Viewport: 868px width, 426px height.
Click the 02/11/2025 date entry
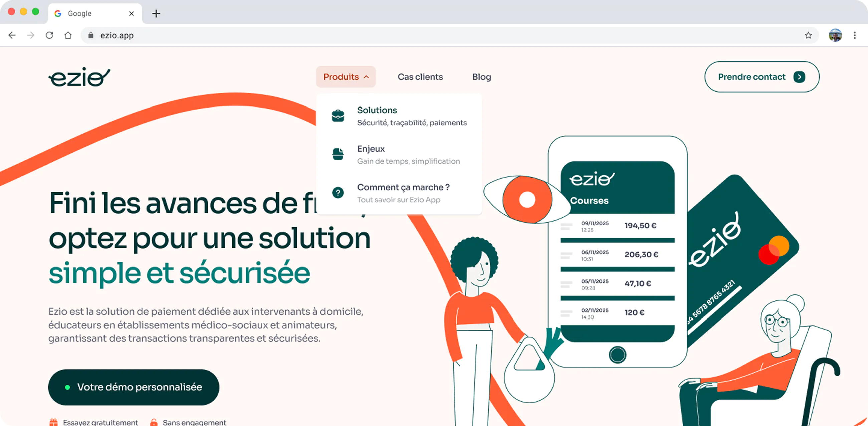tap(595, 310)
